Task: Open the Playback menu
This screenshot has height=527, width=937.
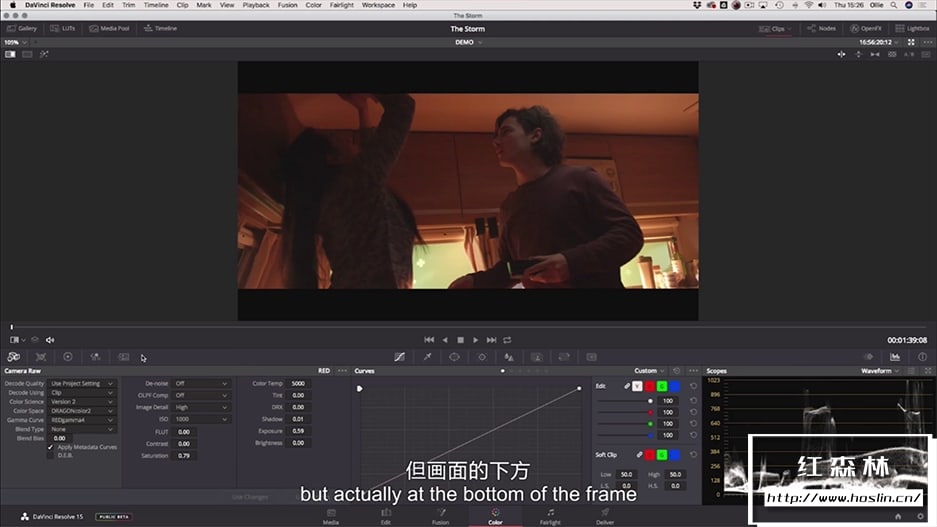Action: click(256, 5)
